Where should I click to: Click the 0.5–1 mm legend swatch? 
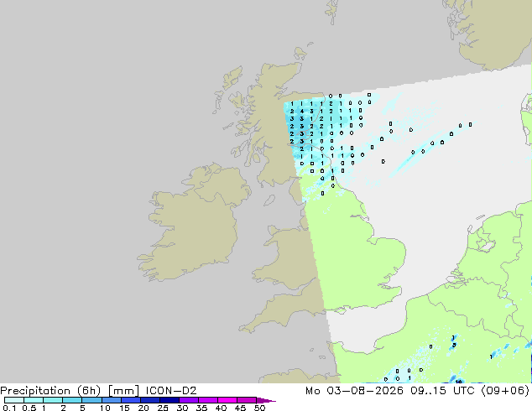(x=34, y=400)
